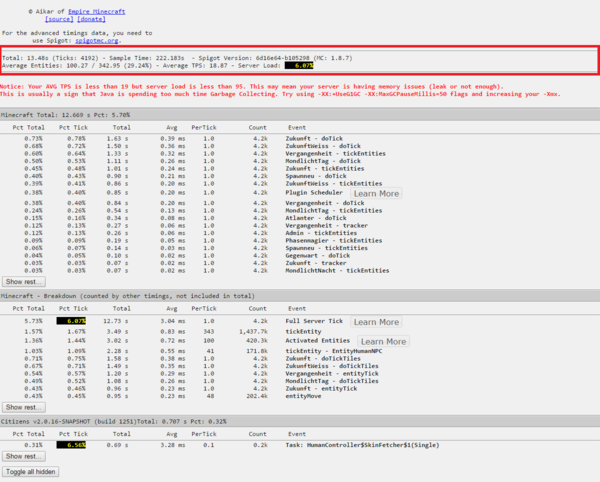Click the 'Minecraft - Breakdown' section header
Viewport: 600px width, 482px height.
[x=300, y=296]
